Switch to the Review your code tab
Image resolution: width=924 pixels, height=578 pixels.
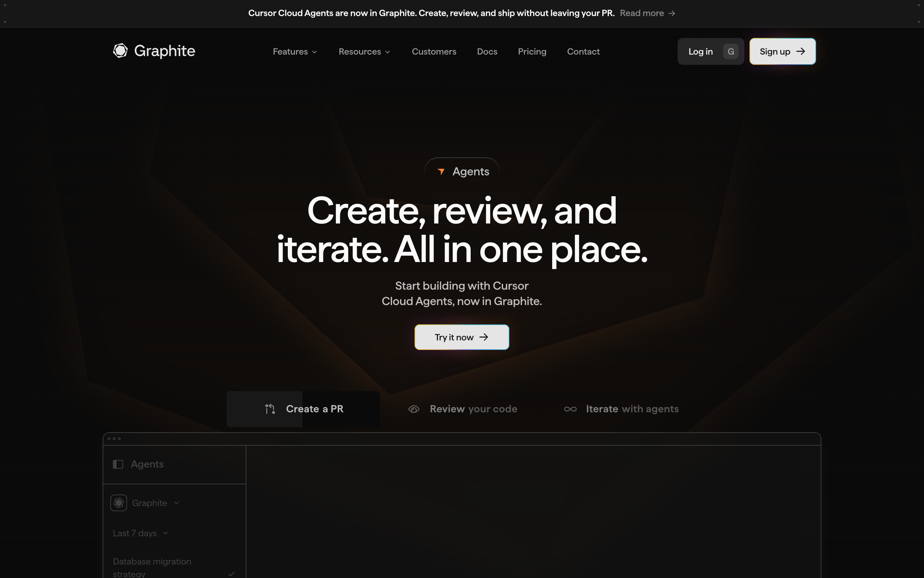pyautogui.click(x=462, y=409)
